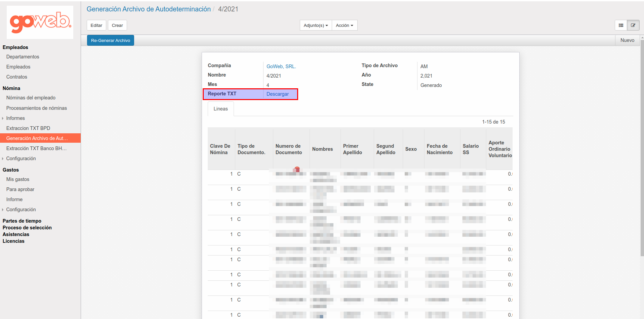Click Re-Generar Archivo button

click(111, 40)
